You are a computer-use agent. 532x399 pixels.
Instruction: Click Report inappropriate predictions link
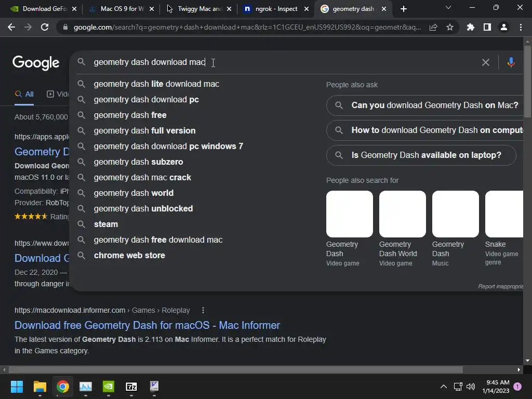coord(500,286)
